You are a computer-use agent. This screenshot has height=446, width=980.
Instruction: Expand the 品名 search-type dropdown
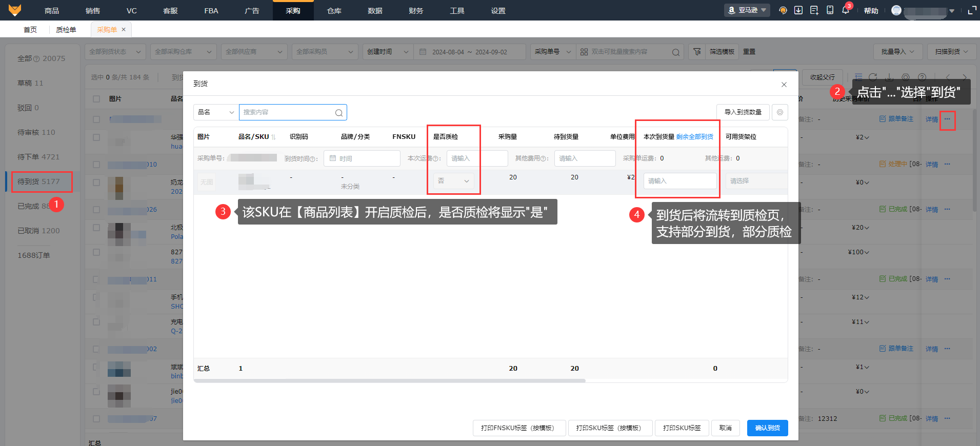pos(216,112)
